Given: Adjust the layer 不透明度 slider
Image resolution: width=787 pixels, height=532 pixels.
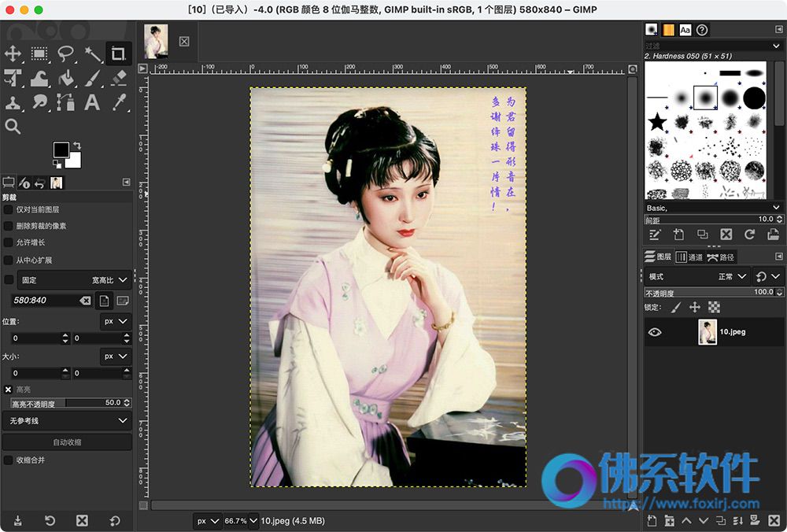Looking at the screenshot, I should click(713, 292).
